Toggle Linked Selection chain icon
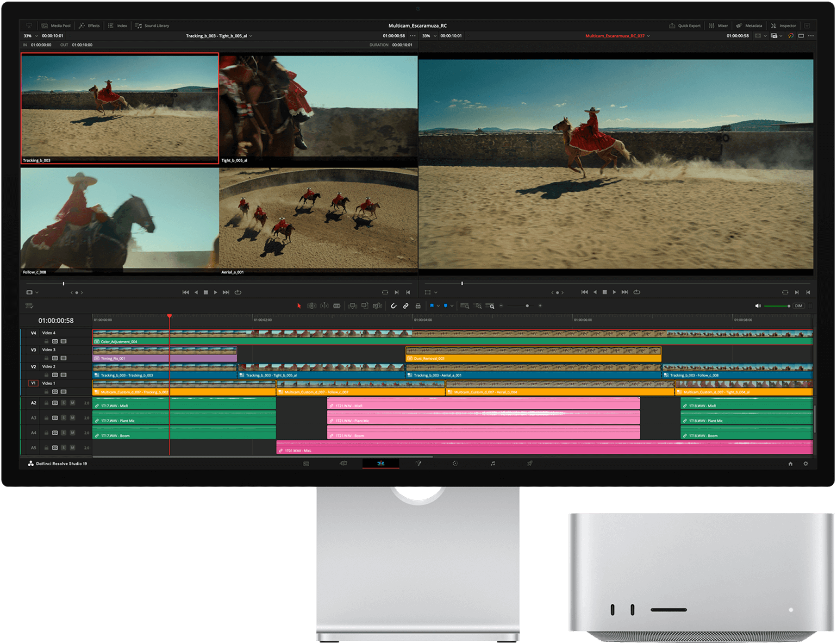Image resolution: width=837 pixels, height=644 pixels. tap(406, 306)
